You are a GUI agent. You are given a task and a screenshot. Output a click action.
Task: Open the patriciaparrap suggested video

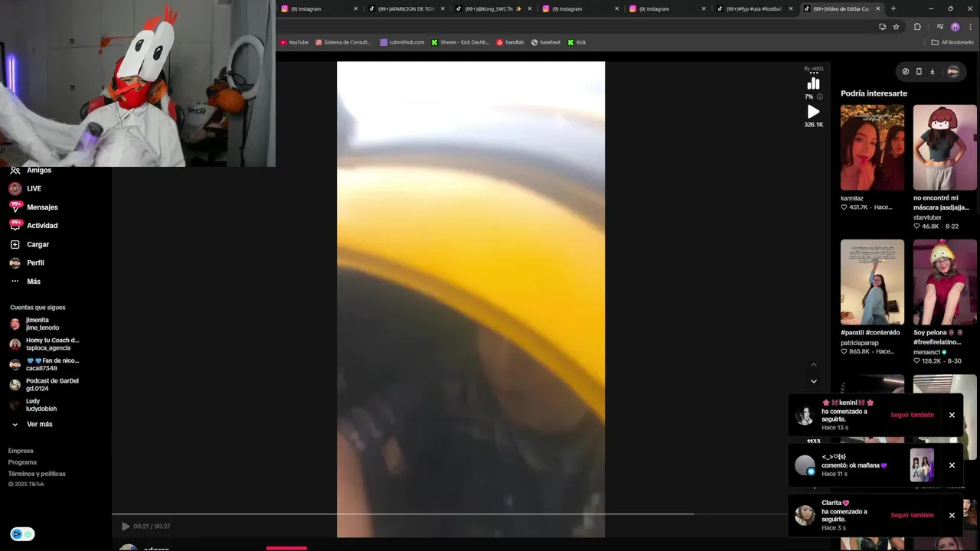tap(872, 282)
